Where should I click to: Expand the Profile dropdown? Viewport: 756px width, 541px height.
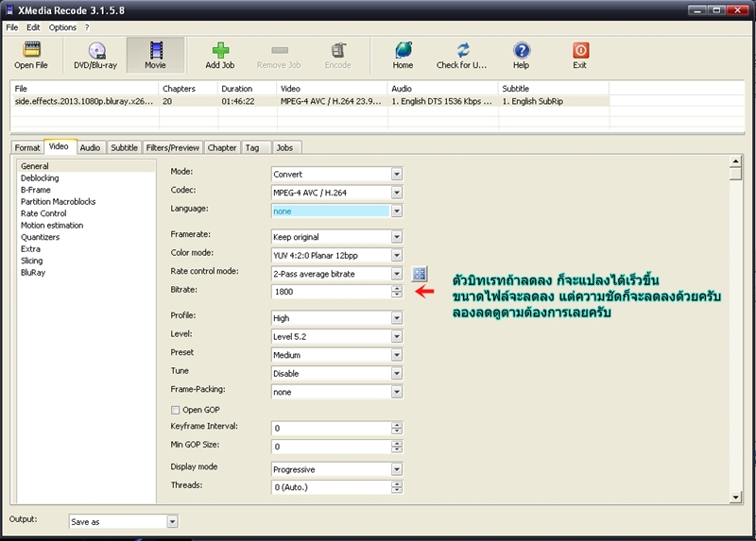point(397,318)
